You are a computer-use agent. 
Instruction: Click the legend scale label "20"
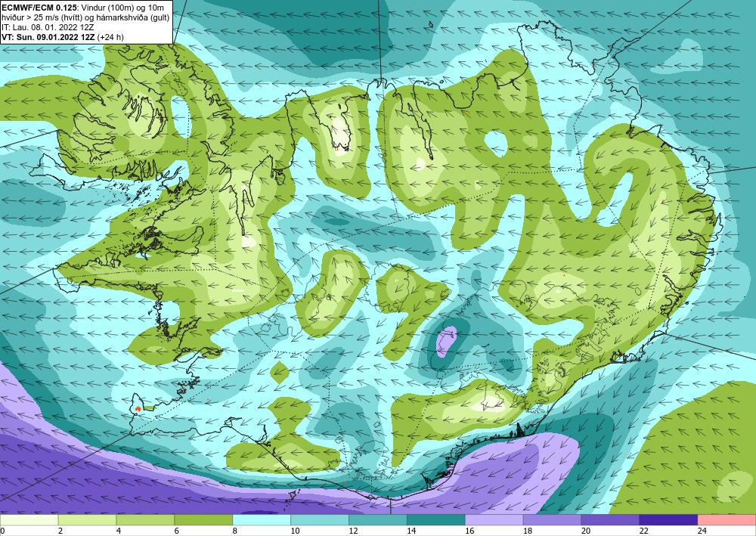(586, 531)
